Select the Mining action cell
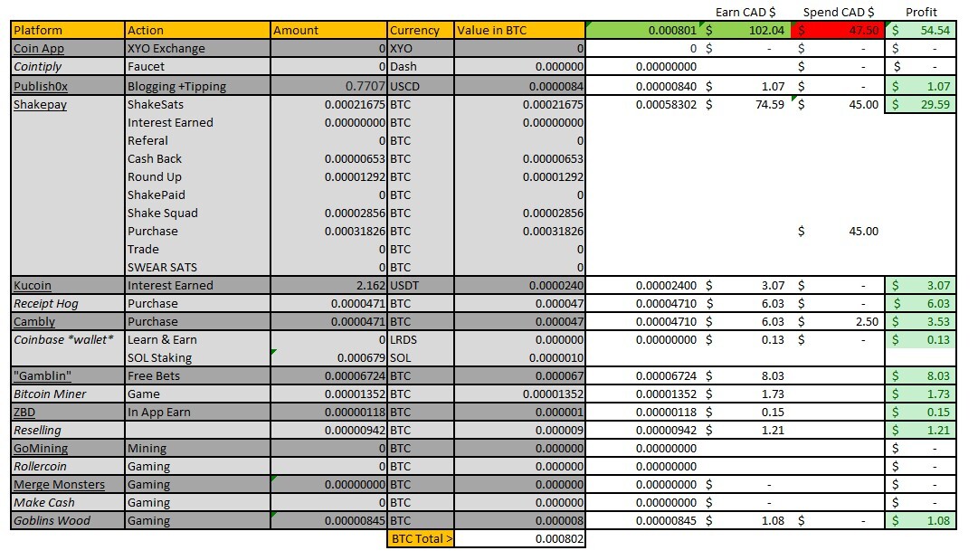The width and height of the screenshot is (978, 560). [x=198, y=449]
